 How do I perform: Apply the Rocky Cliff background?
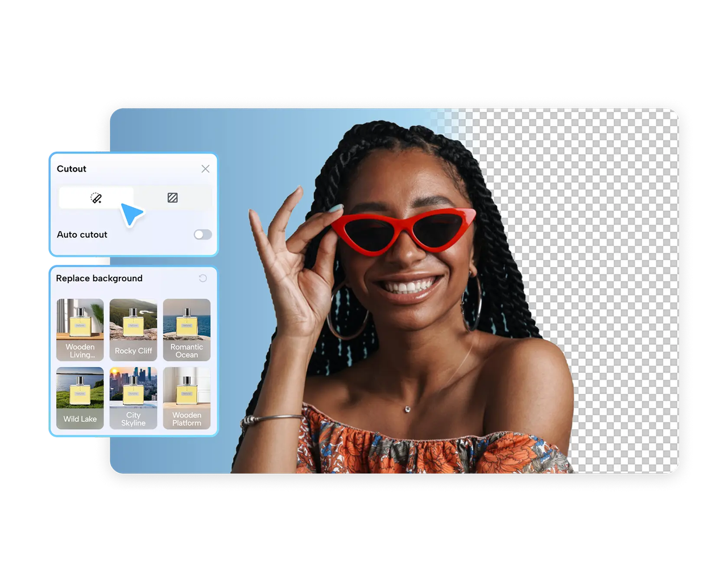133,330
